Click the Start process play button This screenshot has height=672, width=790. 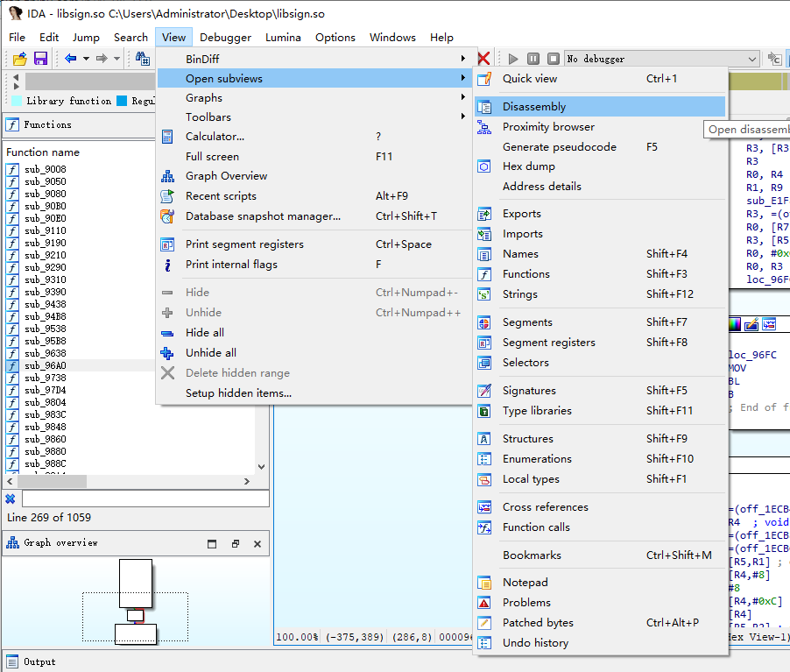[513, 59]
